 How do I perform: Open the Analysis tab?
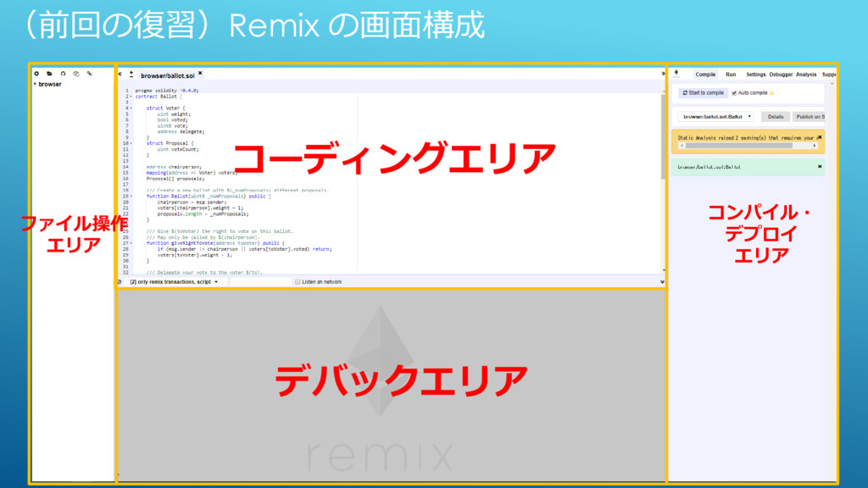[806, 75]
